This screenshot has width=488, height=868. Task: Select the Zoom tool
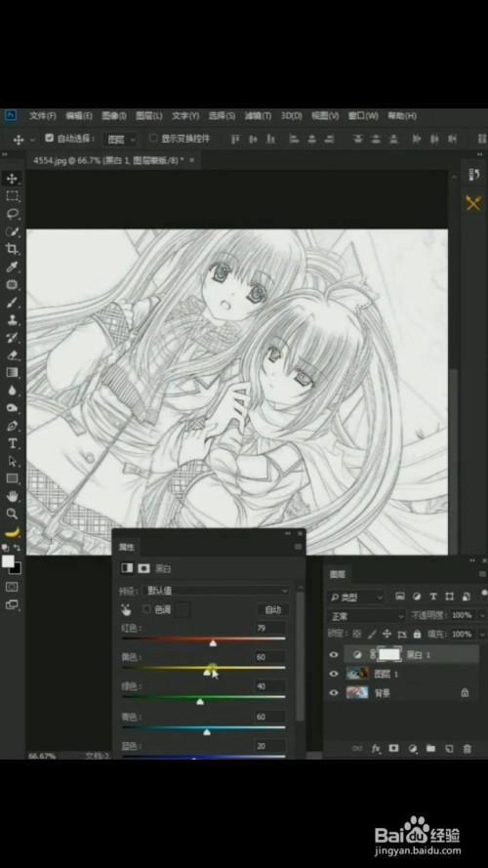tap(12, 514)
